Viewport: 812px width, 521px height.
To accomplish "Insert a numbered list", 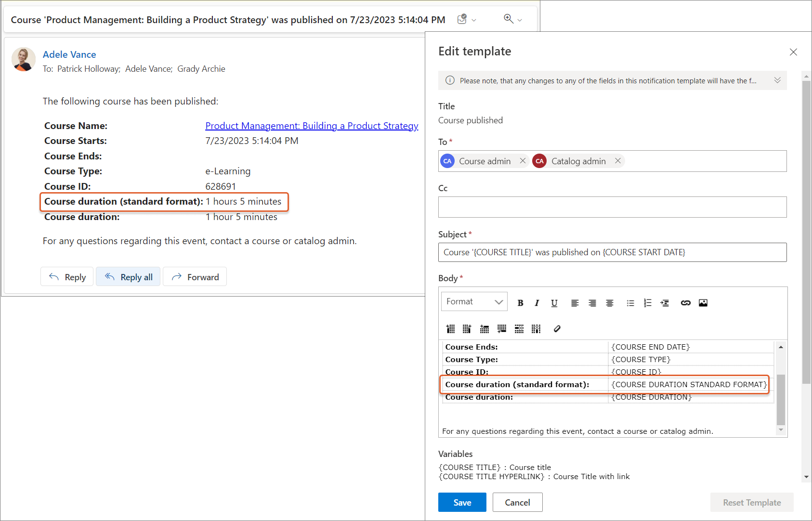I will 647,303.
